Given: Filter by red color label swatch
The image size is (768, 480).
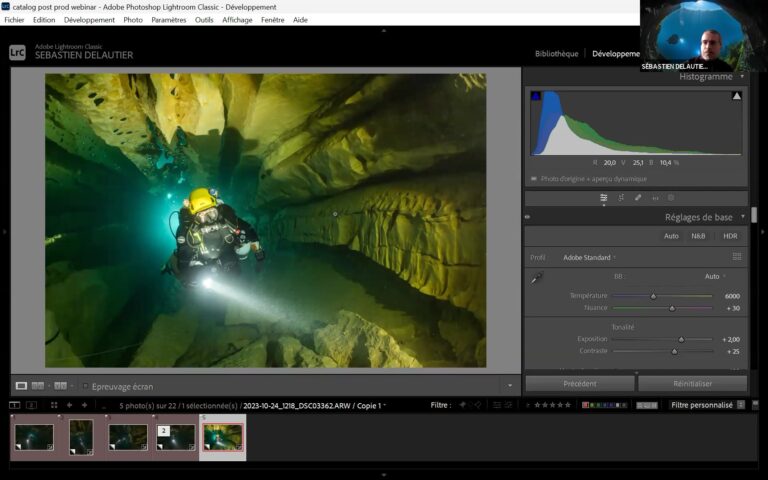Looking at the screenshot, I should pyautogui.click(x=585, y=405).
